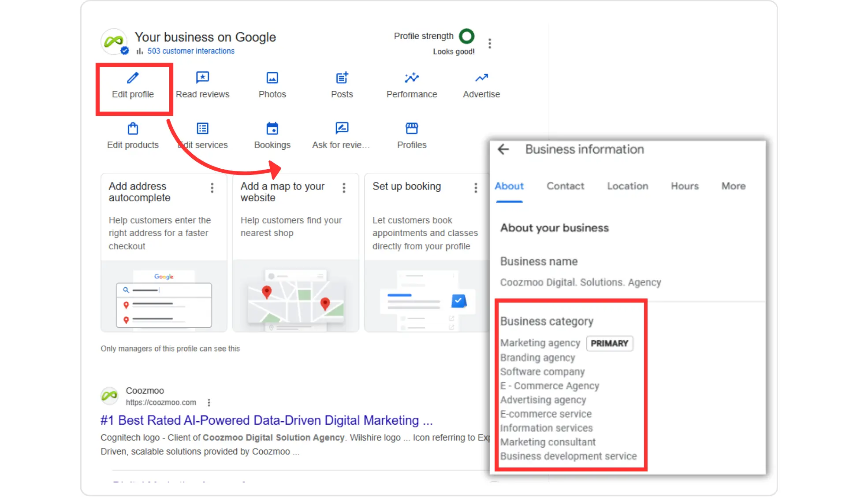Select the Contact tab
The width and height of the screenshot is (868, 497).
tap(565, 186)
